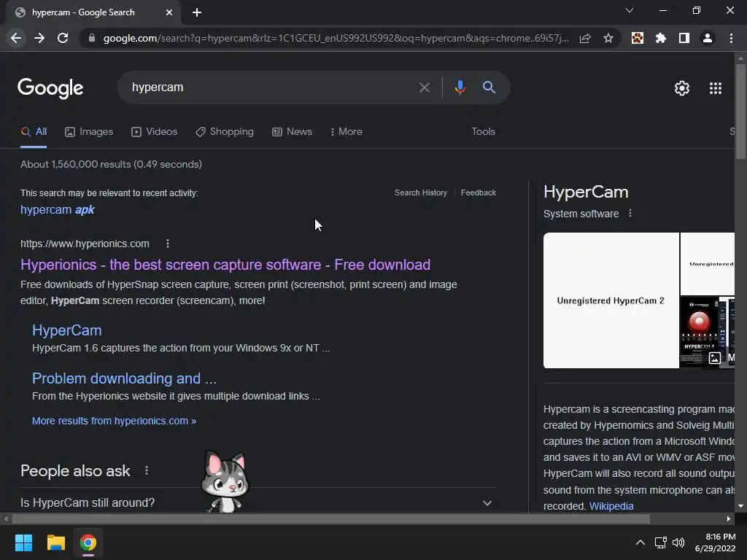Open HyperCam knowledge panel options dots
This screenshot has width=747, height=560.
(x=630, y=214)
